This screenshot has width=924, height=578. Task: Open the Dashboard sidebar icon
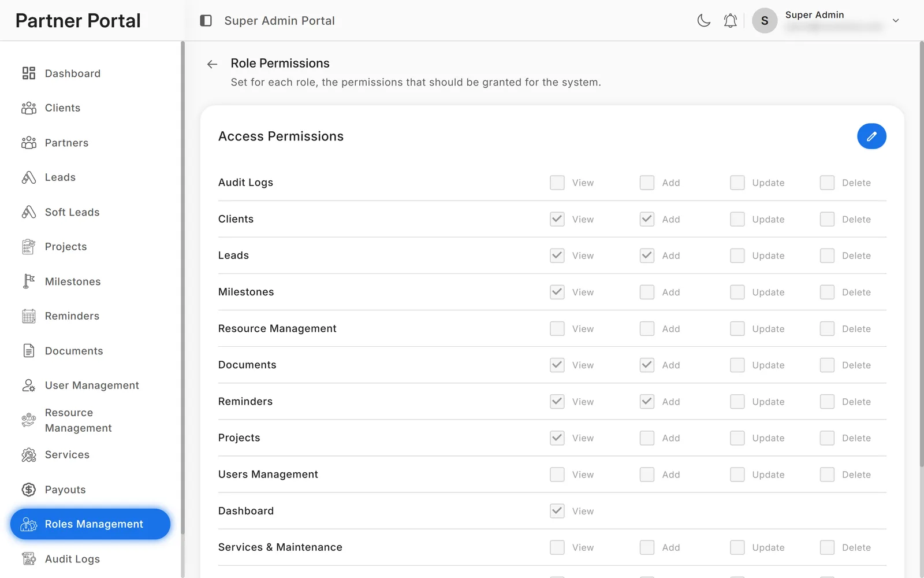[29, 73]
